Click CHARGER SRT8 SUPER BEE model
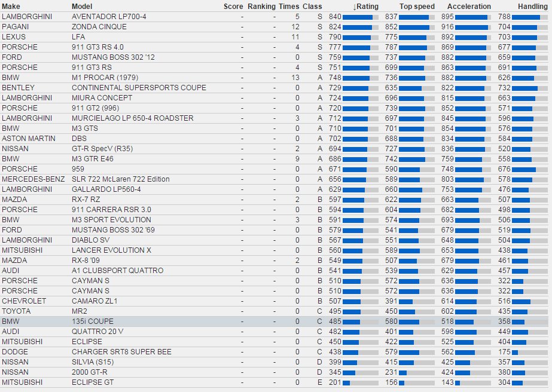 pos(121,352)
